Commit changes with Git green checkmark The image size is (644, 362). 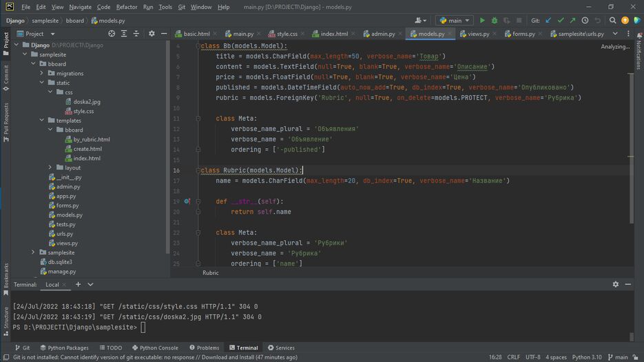561,20
